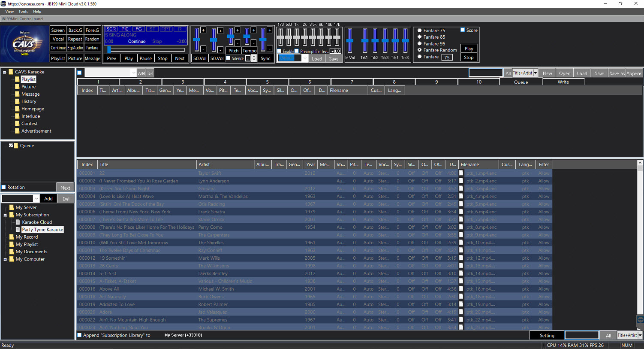Viewport: 644px width, 349px height.
Task: Click file icon beside ptk_6.mp4.enc
Action: tap(461, 212)
